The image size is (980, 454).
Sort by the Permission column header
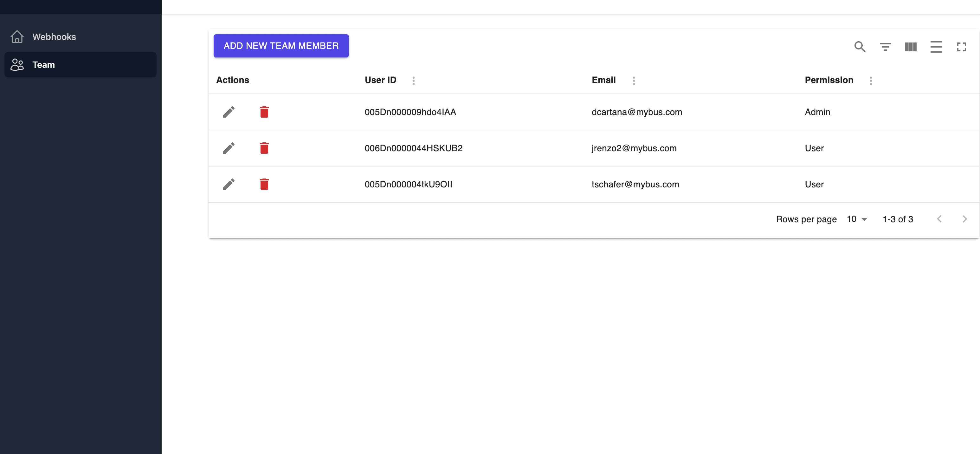pyautogui.click(x=828, y=80)
